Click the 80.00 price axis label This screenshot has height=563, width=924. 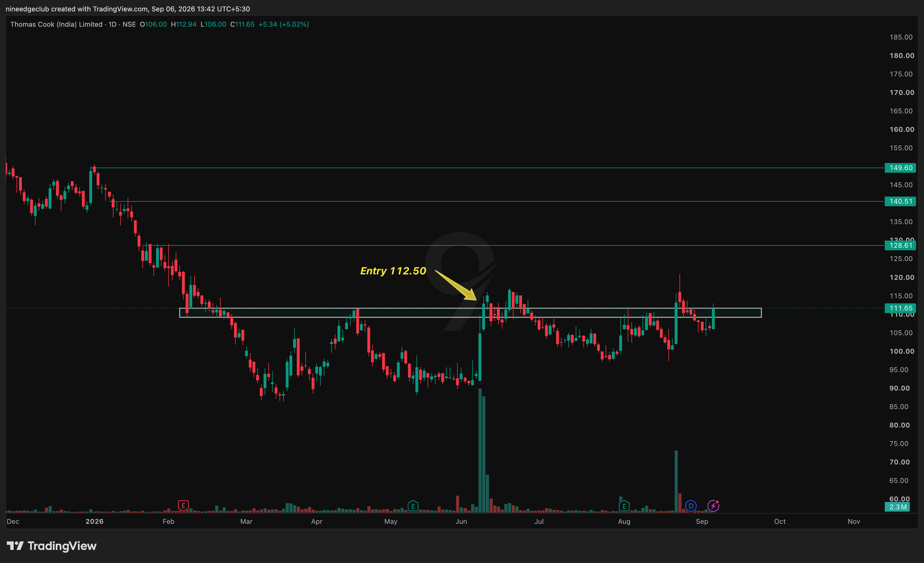[899, 425]
